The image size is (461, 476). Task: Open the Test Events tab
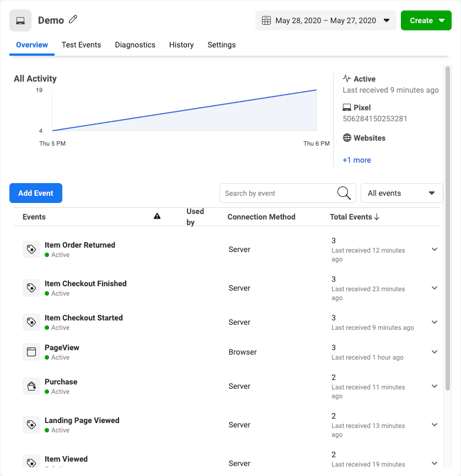(x=81, y=45)
